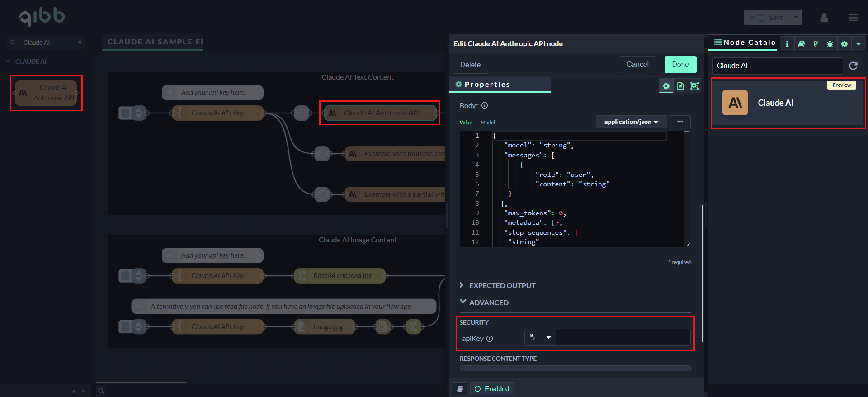Click the apiKey value input field
Viewport: 868px width, 397px height.
(623, 338)
